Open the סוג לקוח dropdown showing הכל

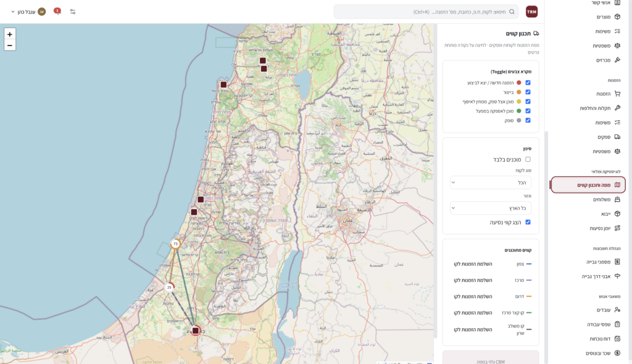(x=491, y=183)
